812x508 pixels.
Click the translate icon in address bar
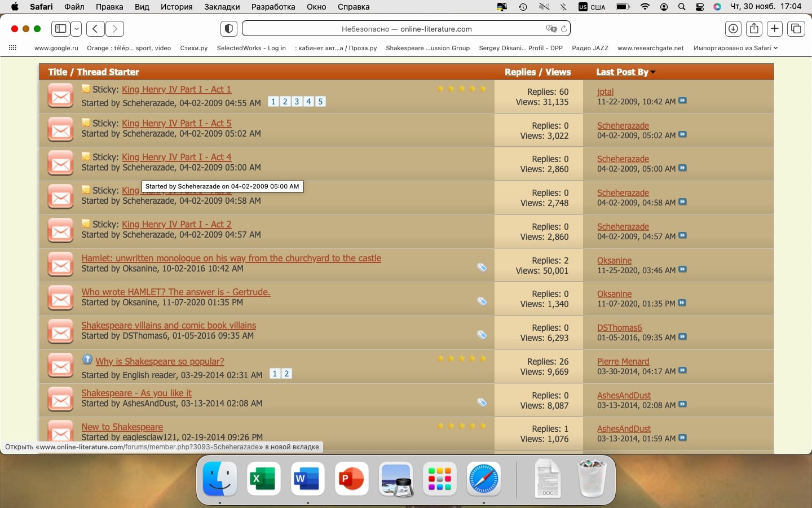coord(550,29)
